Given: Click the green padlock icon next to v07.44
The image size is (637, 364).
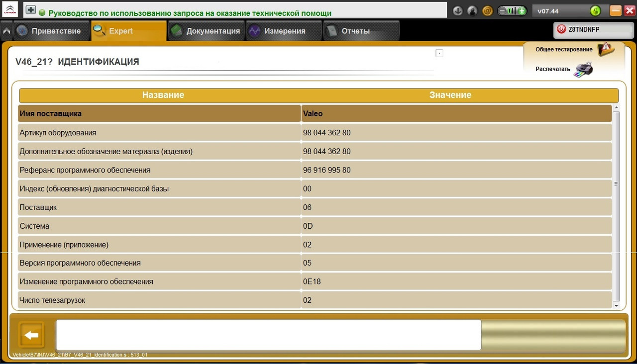Looking at the screenshot, I should point(595,10).
